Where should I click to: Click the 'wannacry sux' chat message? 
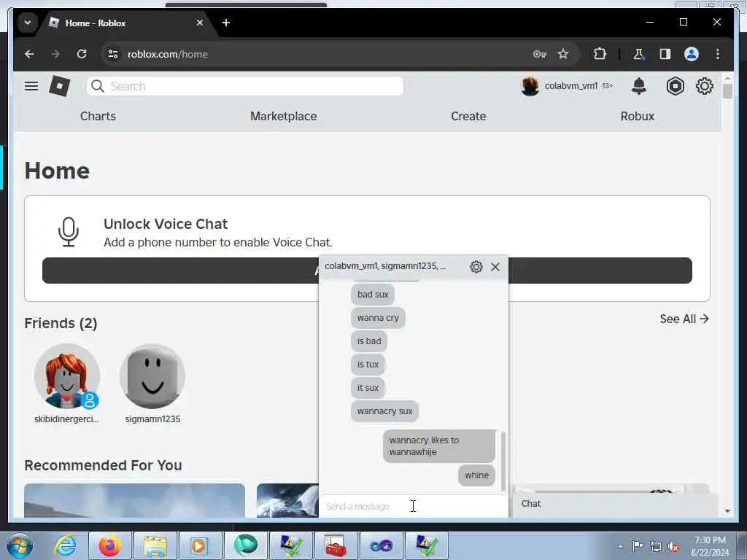pos(384,411)
